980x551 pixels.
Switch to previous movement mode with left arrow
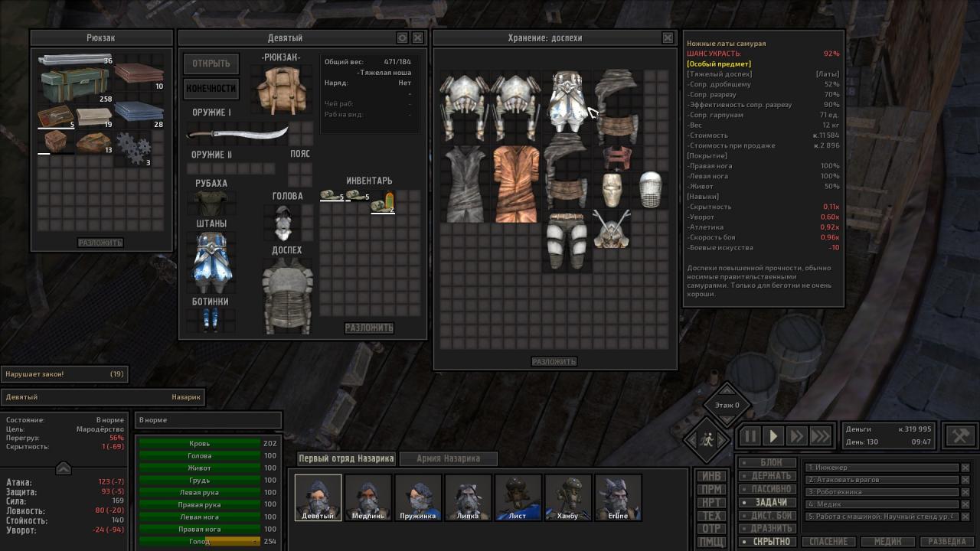(x=690, y=440)
